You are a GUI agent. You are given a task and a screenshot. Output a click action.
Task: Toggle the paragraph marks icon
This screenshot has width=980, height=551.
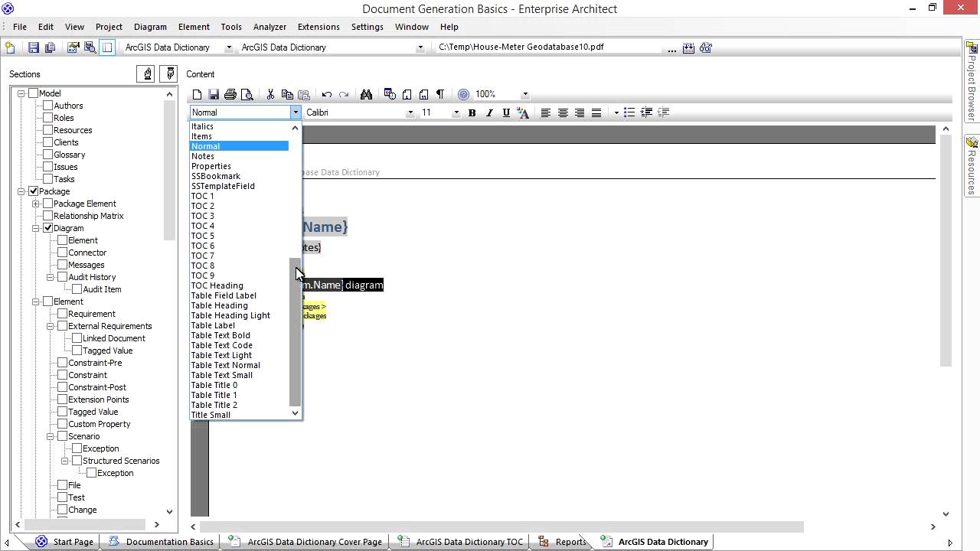tap(440, 94)
